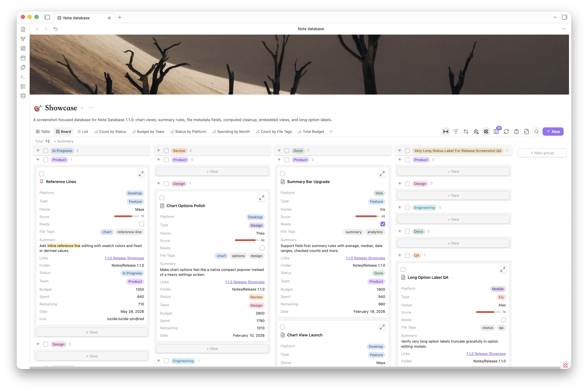Screen dimensions: 588x391
Task: Expand the Summary Bar Upgrade card
Action: [x=382, y=174]
